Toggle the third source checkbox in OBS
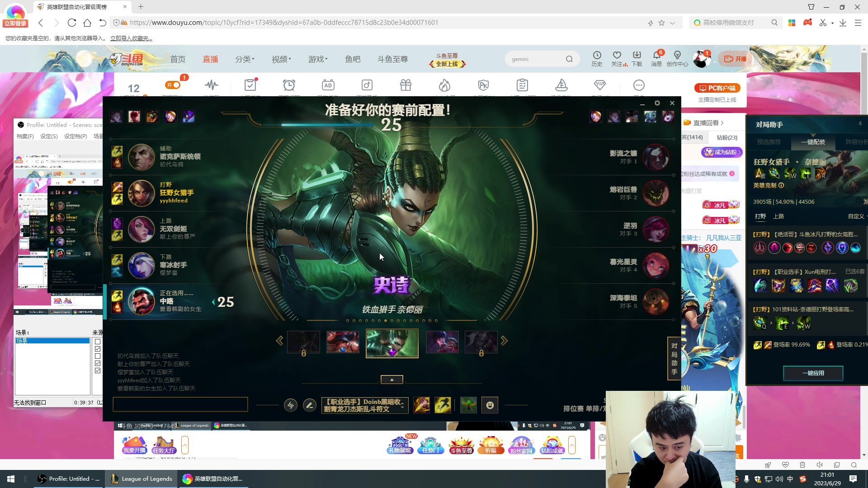 tap(98, 356)
